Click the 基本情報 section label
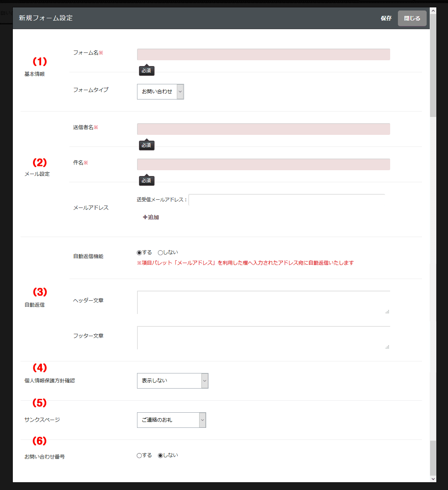Image resolution: width=448 pixels, height=490 pixels. tap(35, 74)
